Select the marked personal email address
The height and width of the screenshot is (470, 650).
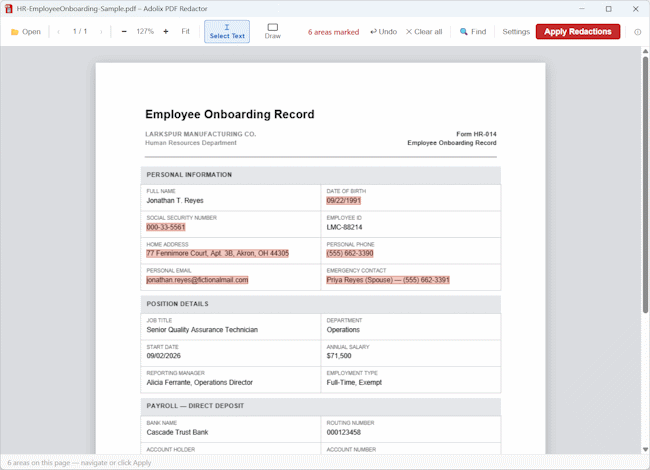[x=197, y=280]
